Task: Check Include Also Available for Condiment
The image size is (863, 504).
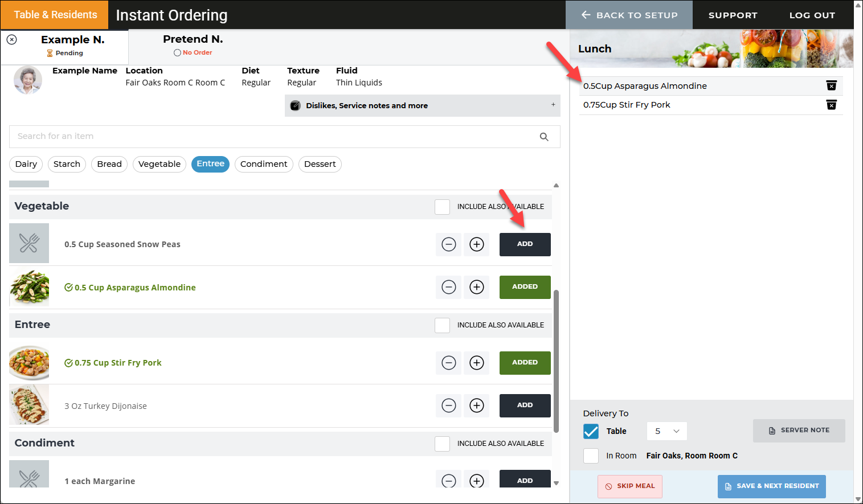Action: [x=442, y=444]
